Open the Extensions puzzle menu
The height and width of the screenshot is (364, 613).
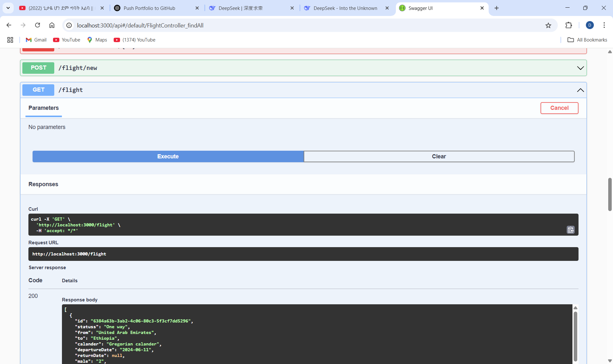click(569, 25)
